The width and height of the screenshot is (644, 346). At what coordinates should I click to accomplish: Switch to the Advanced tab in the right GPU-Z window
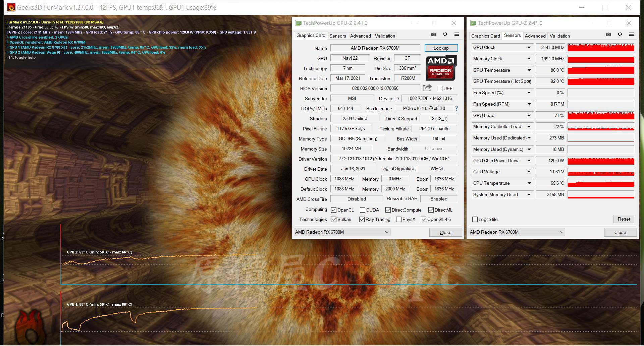point(535,36)
